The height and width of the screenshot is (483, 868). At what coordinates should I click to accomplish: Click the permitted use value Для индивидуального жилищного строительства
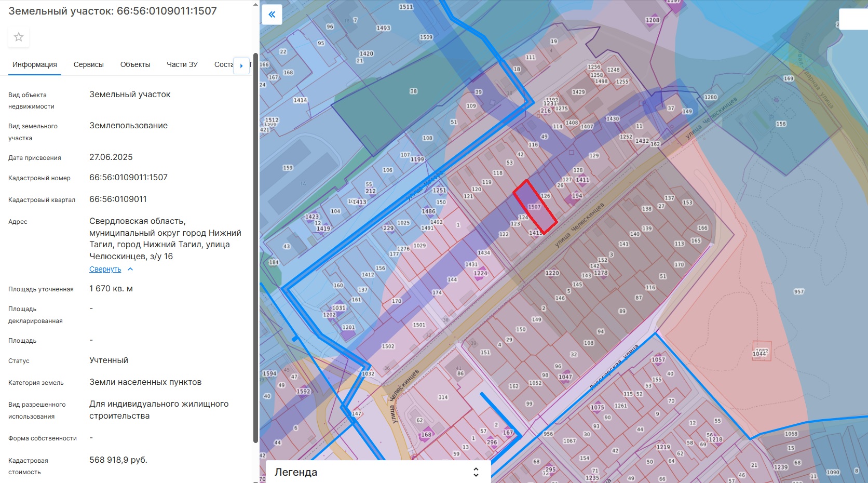coord(159,410)
